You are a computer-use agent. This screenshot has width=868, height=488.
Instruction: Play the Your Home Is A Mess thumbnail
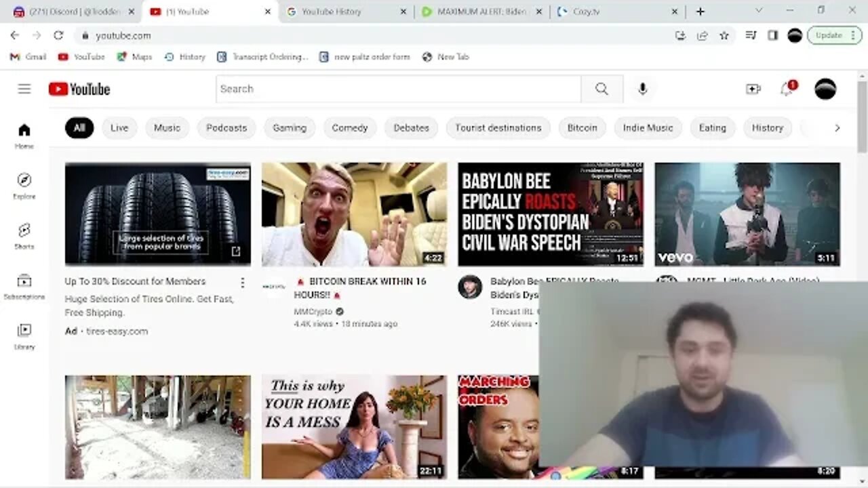coord(354,427)
